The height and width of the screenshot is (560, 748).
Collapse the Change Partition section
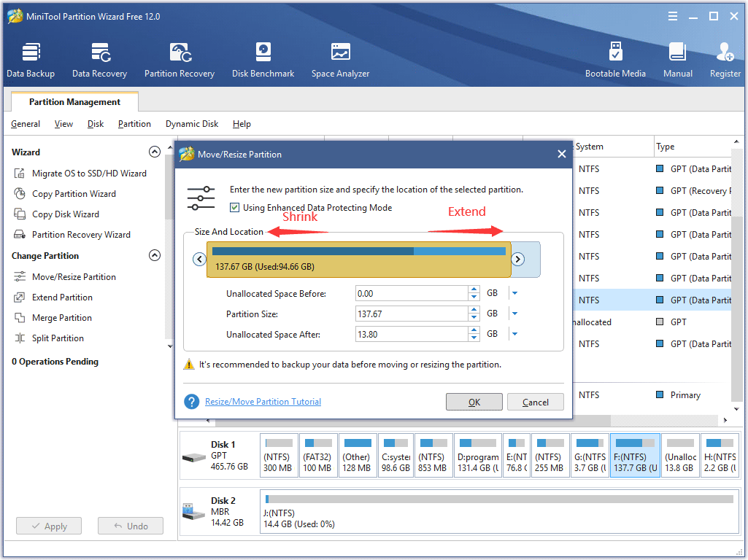pyautogui.click(x=155, y=255)
